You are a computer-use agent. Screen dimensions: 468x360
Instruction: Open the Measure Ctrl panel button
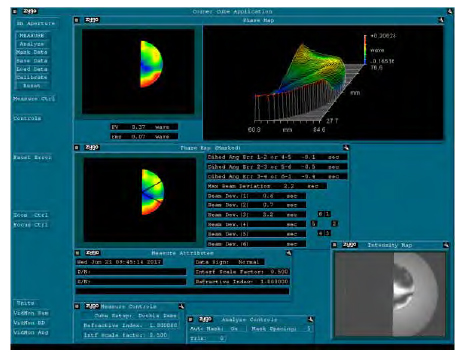[x=34, y=99]
